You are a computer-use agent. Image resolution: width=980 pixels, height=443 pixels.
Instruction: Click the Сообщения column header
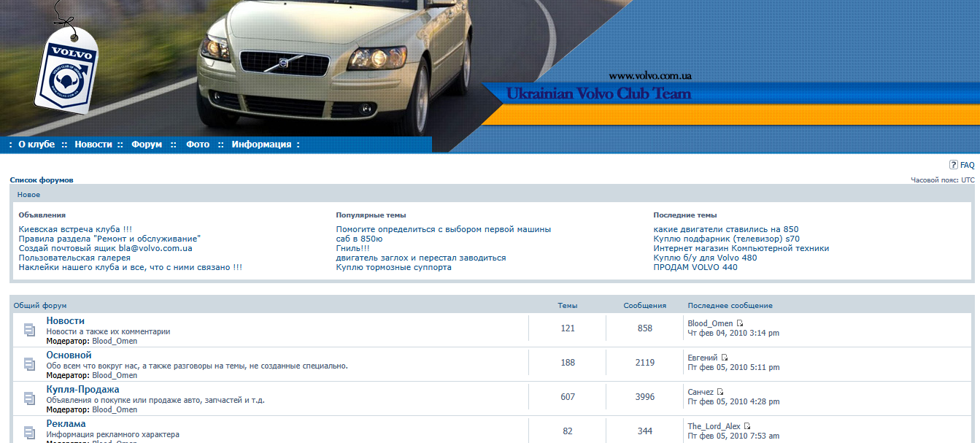tap(645, 305)
